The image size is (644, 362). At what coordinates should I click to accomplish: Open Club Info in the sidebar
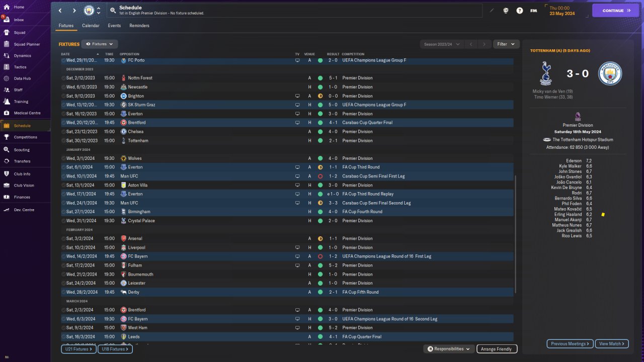point(22,174)
